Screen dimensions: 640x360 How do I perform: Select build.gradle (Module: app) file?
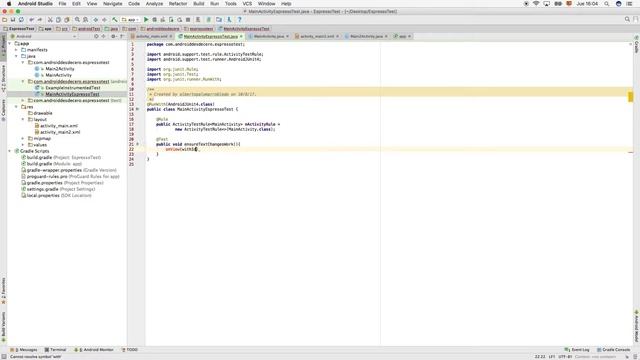pos(54,164)
